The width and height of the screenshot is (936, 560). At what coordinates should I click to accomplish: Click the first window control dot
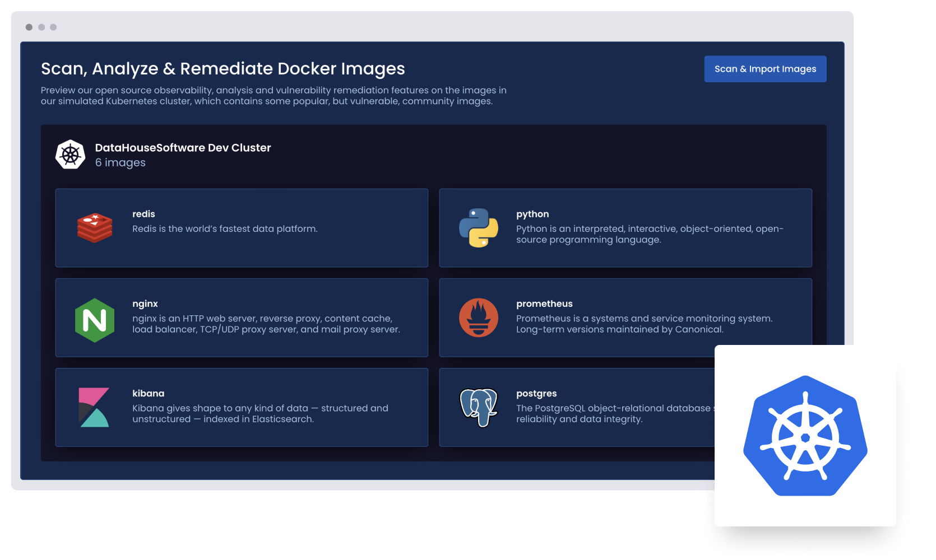(29, 26)
